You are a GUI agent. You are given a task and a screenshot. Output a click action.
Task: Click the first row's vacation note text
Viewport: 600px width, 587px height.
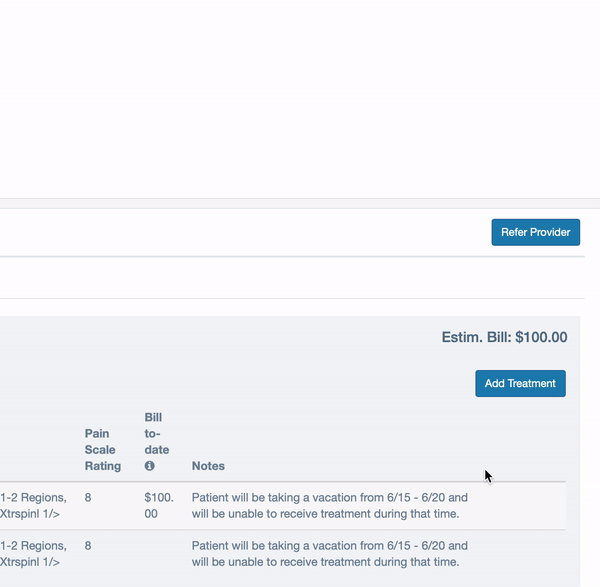329,505
